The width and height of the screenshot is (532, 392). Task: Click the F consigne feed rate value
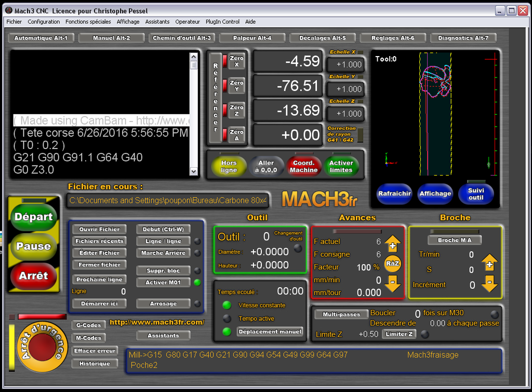(378, 254)
